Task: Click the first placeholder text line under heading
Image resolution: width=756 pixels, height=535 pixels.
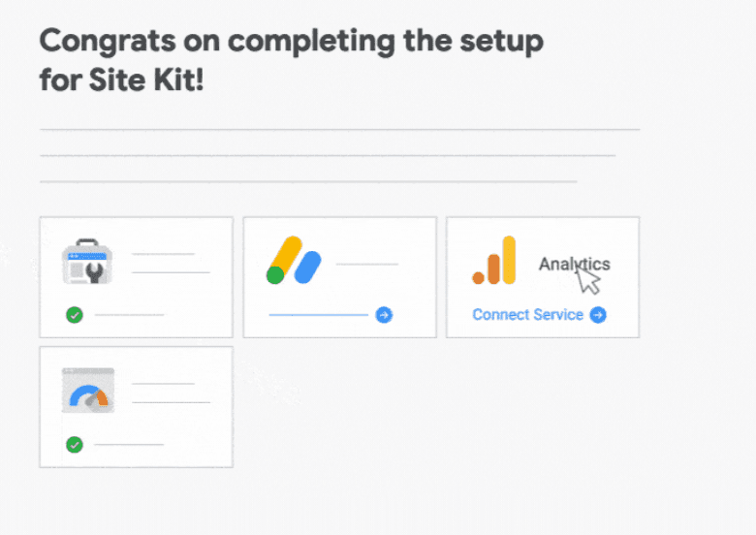Action: tap(340, 130)
